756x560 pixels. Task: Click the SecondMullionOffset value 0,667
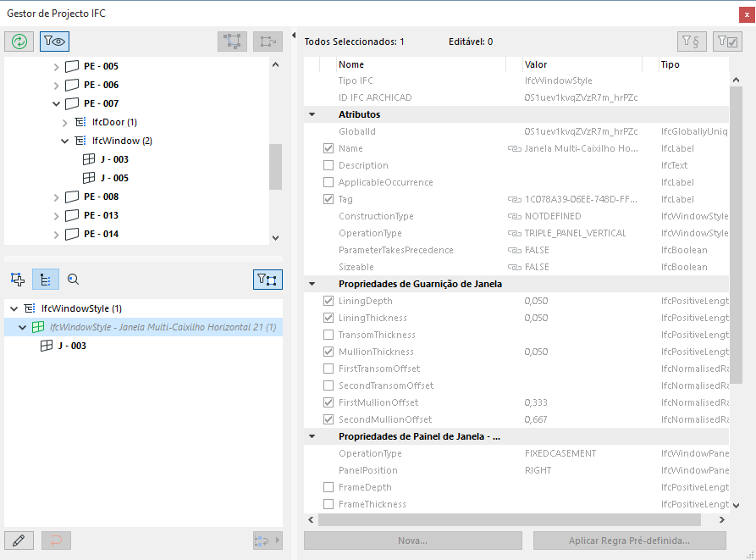pos(536,419)
